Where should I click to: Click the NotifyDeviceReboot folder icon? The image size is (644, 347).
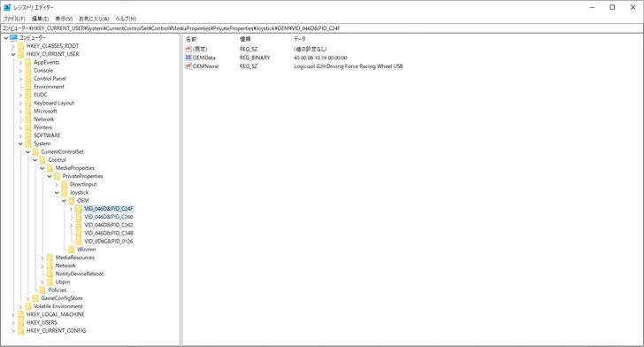click(x=50, y=274)
